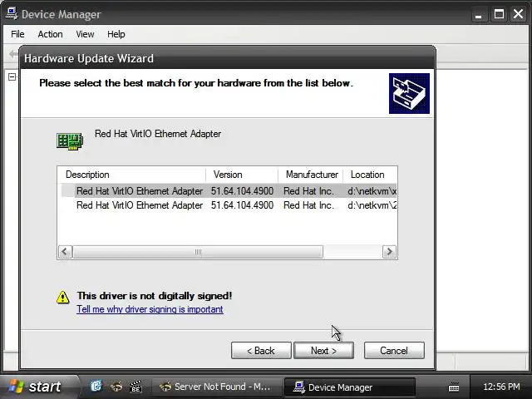
Task: Click the horizontal scrollbar thumb in driver list
Action: tap(198, 252)
